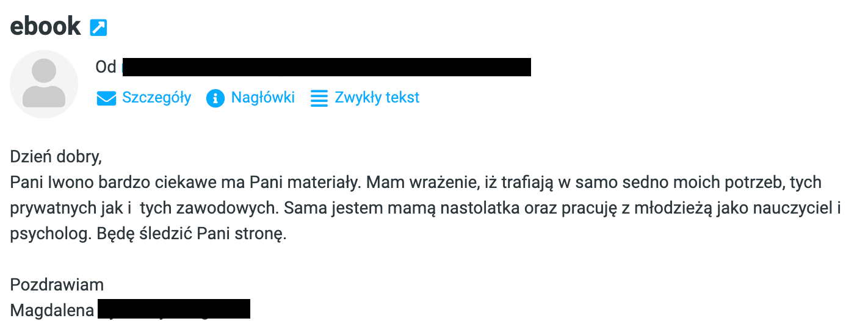Show message Szczegóły
Image resolution: width=868 pixels, height=321 pixels.
(157, 98)
